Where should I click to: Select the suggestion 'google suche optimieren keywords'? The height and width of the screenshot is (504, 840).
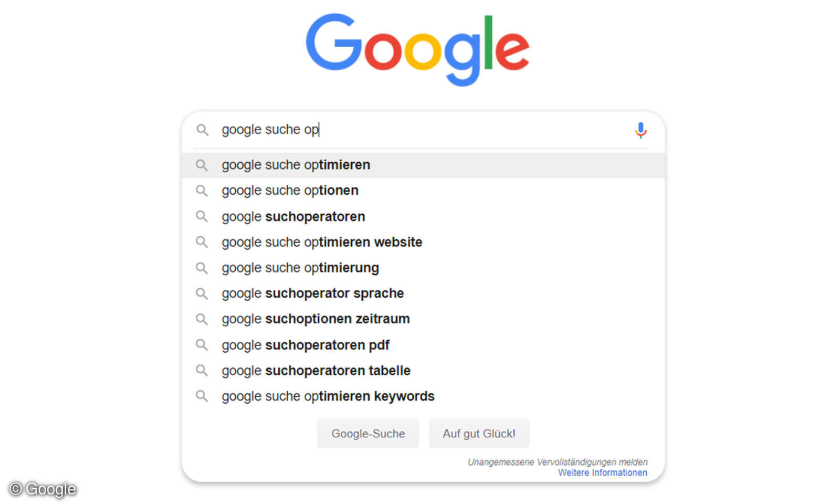coord(327,396)
